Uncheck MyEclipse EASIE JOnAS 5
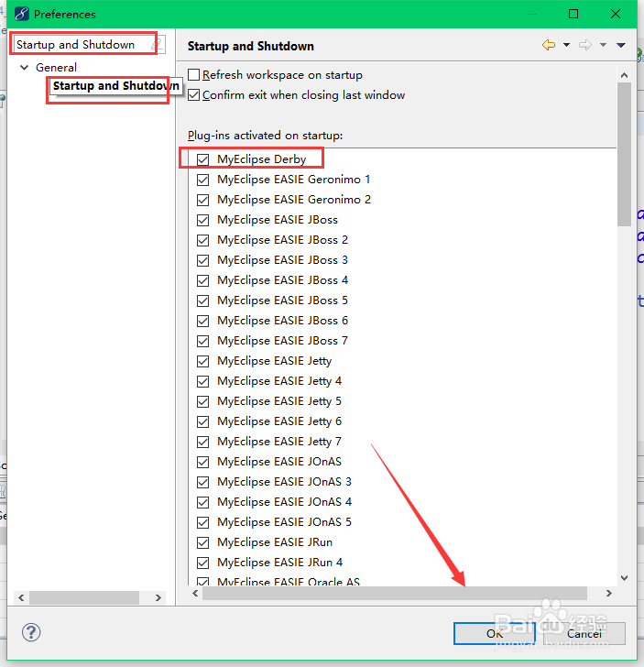The height and width of the screenshot is (667, 644). tap(202, 522)
